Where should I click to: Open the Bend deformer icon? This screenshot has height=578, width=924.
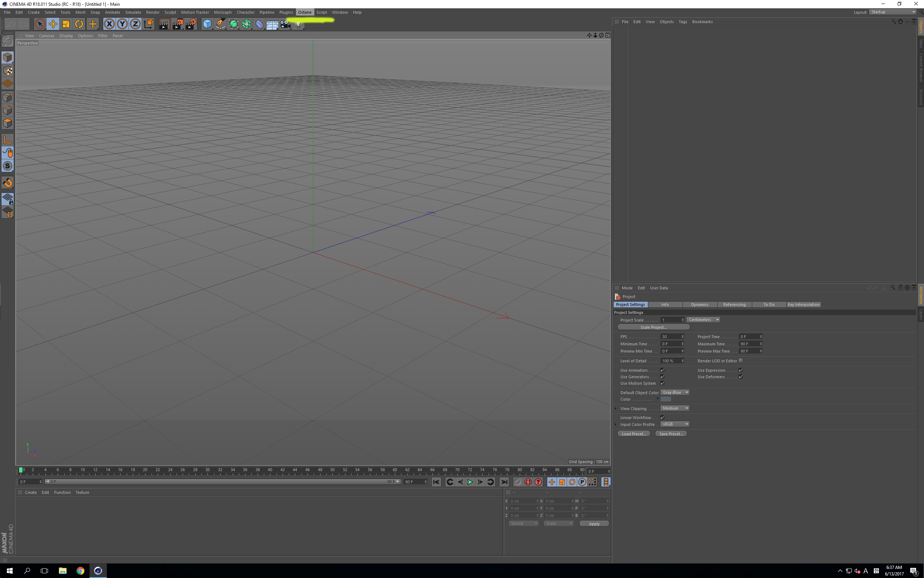[260, 24]
